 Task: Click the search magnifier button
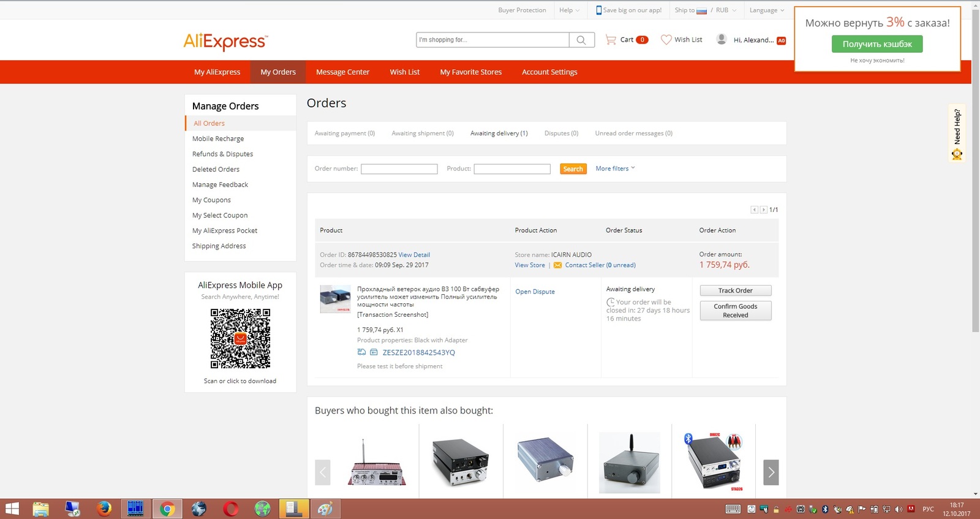pyautogui.click(x=581, y=40)
